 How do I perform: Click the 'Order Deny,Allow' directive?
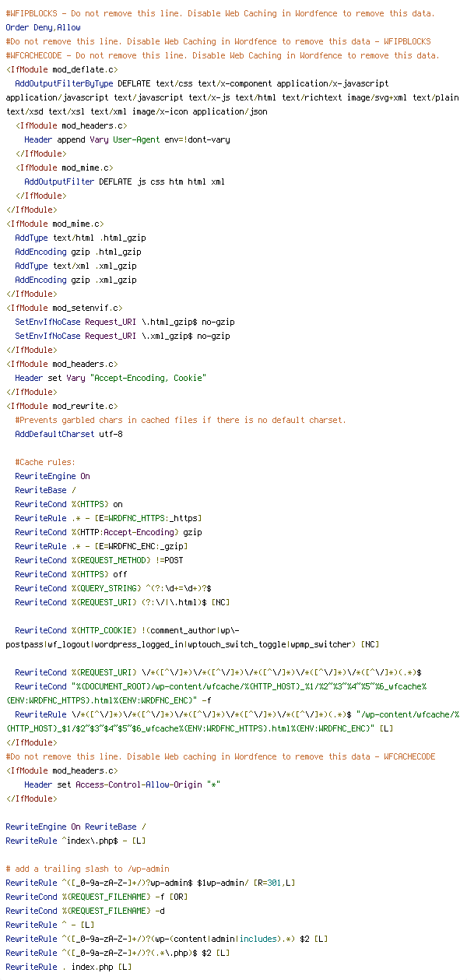pos(43,27)
